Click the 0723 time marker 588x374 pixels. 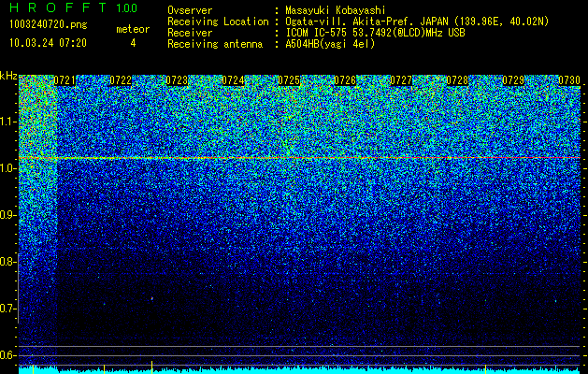click(x=177, y=80)
